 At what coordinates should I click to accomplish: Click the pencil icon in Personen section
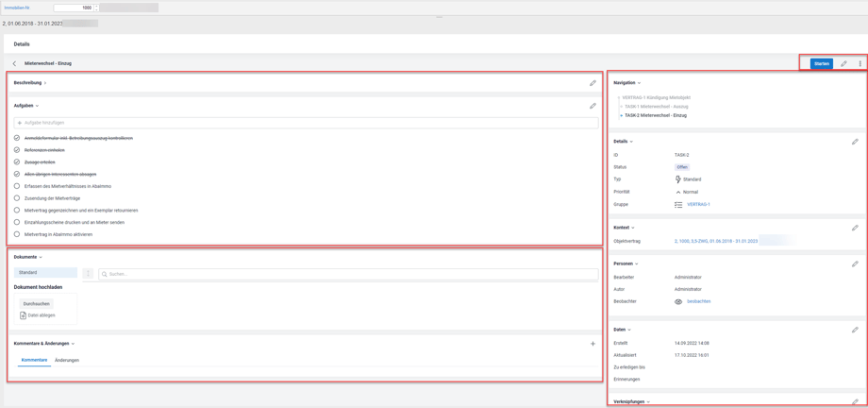(855, 263)
